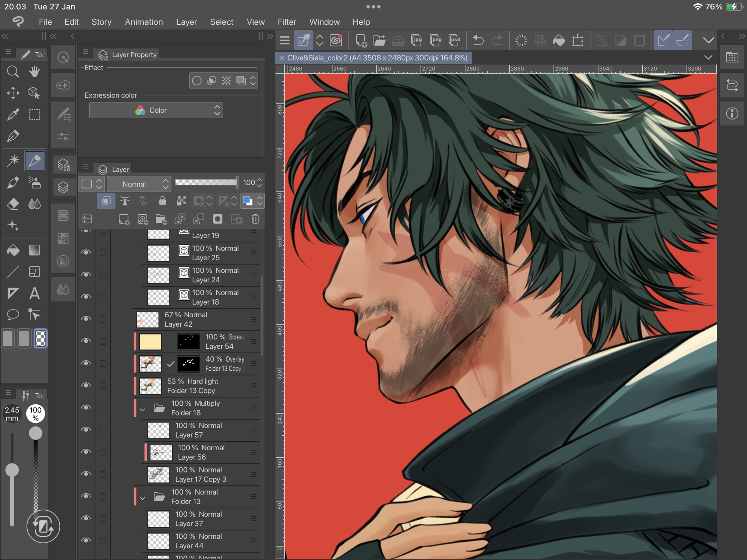The width and height of the screenshot is (747, 560).
Task: Click the delete layer trash icon
Action: pos(255,219)
